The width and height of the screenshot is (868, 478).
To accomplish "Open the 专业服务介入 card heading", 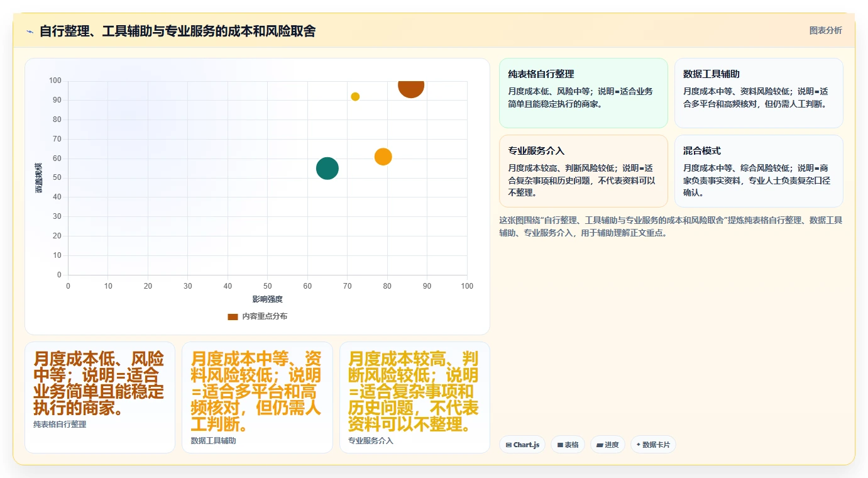I will 536,151.
